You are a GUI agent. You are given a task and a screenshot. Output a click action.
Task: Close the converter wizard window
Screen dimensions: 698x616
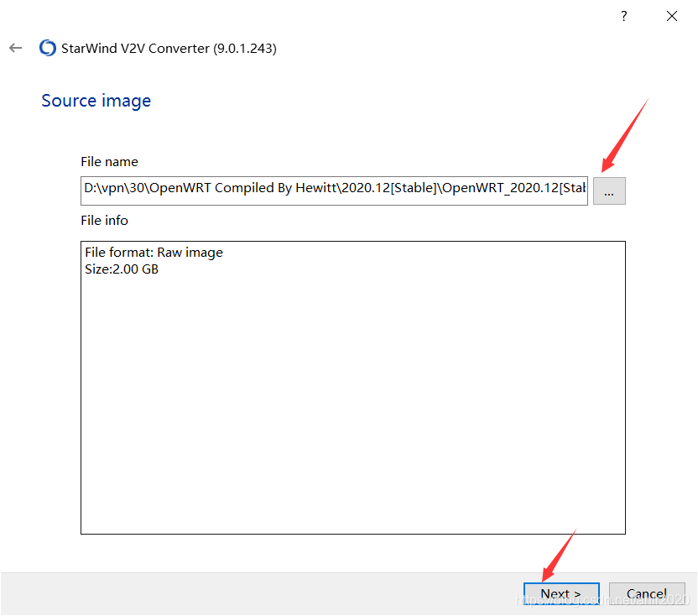click(x=672, y=17)
